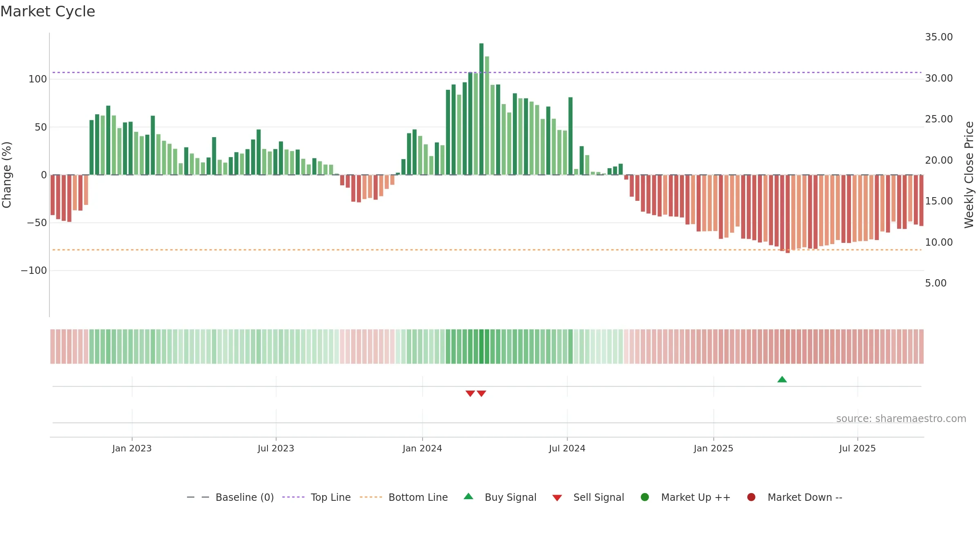
Task: Toggle the Market Up ++ legend entry
Action: pos(686,497)
